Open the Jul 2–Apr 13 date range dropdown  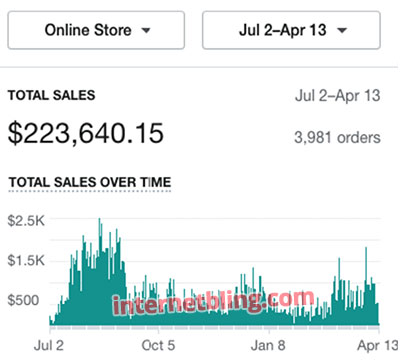click(x=291, y=30)
